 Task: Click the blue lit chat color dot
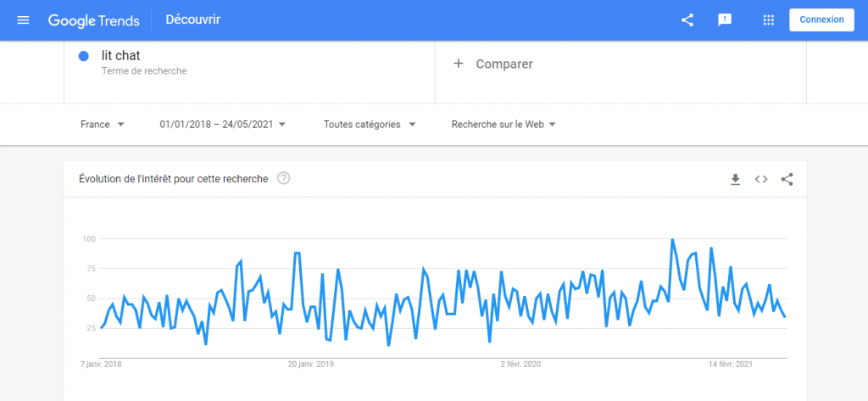(84, 56)
